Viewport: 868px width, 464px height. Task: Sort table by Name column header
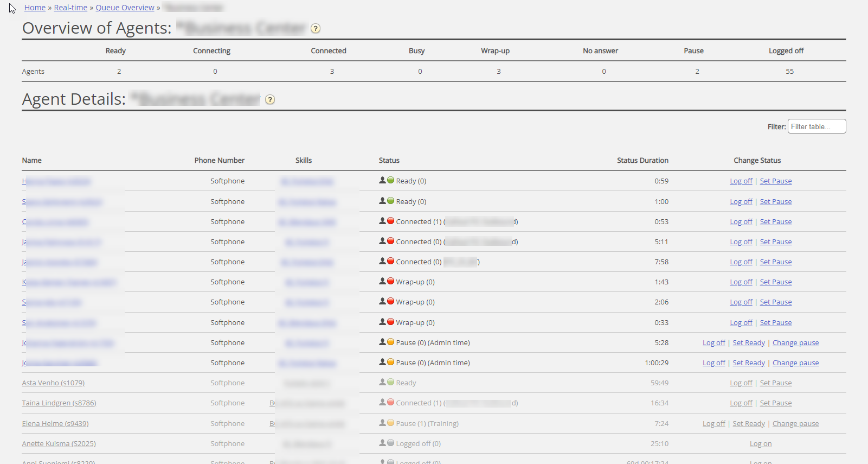point(32,161)
